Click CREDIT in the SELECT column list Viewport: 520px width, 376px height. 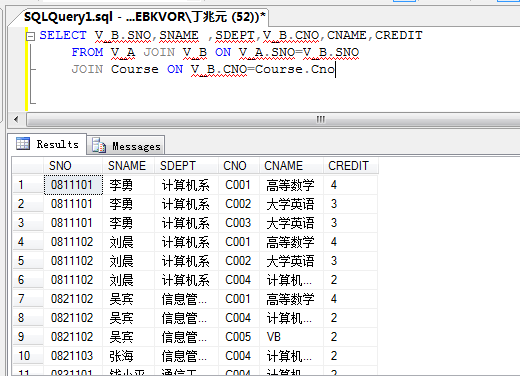[x=399, y=35]
